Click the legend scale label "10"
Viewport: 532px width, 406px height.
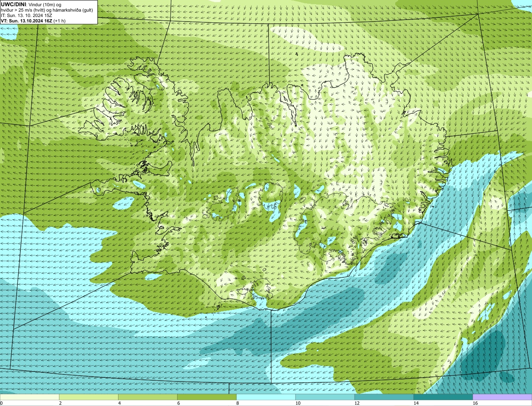pos(298,403)
